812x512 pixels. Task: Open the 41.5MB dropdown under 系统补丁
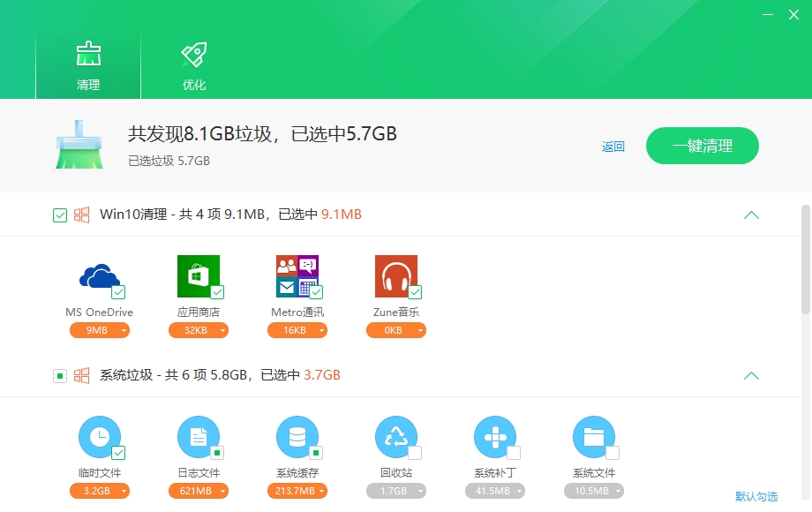pyautogui.click(x=495, y=492)
